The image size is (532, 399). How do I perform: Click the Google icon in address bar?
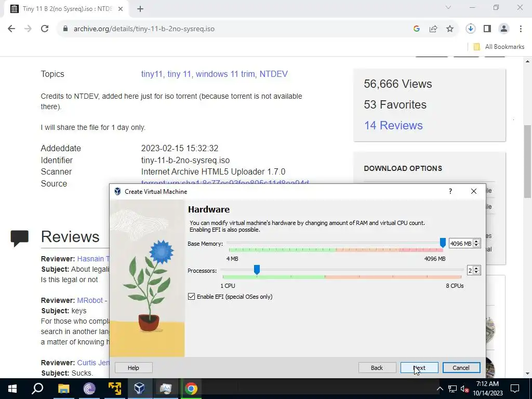click(416, 29)
